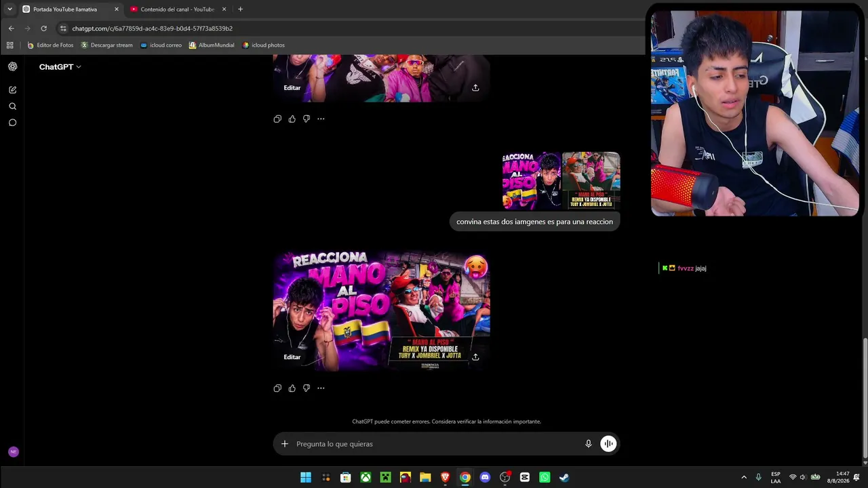Image resolution: width=868 pixels, height=488 pixels.
Task: Open the first attached Reacciona Mano al Piso thumbnail
Action: [x=532, y=181]
